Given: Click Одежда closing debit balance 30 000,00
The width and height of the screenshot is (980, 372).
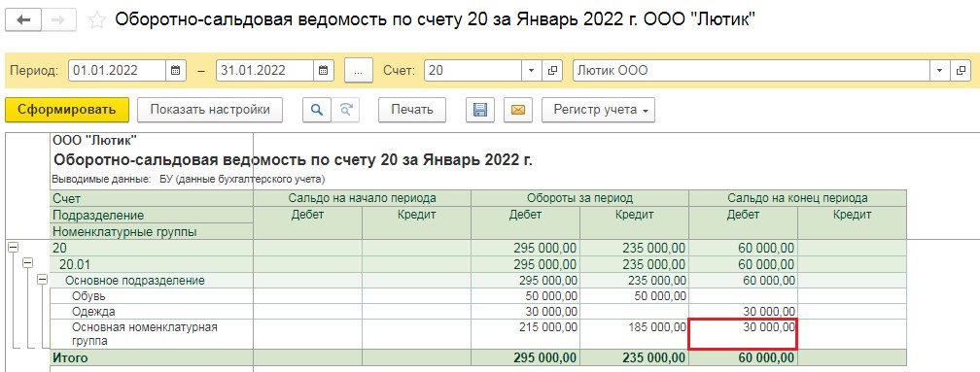Looking at the screenshot, I should [743, 311].
